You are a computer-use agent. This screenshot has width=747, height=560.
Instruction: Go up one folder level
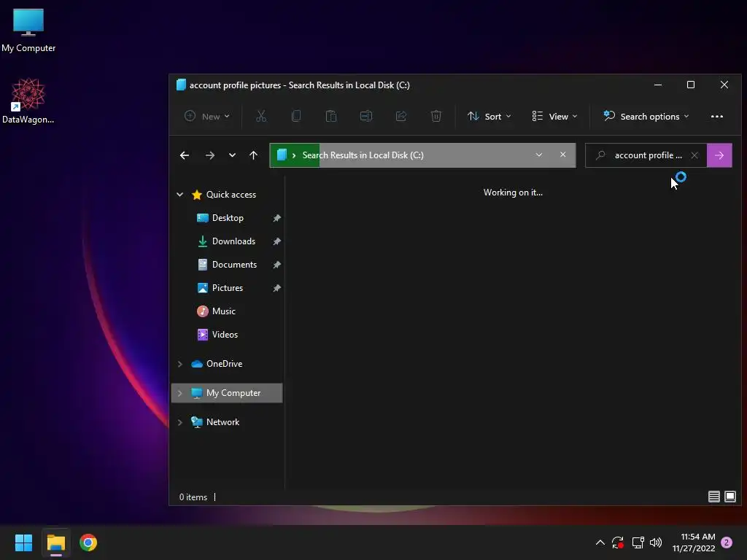point(253,155)
